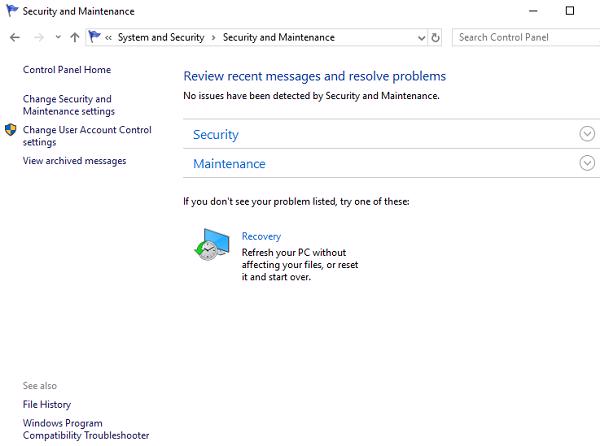Screen dimensions: 600x446
Task: Go up one level with up arrow
Action: pyautogui.click(x=75, y=37)
